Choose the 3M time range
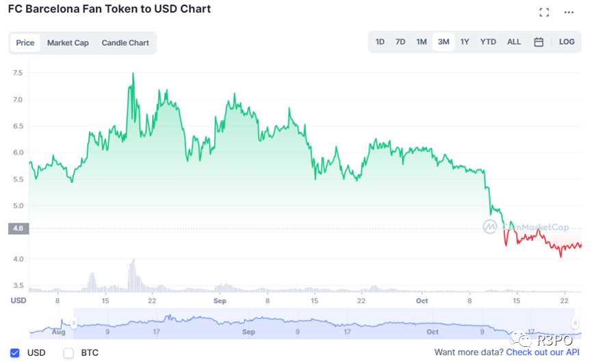The width and height of the screenshot is (592, 364). click(x=443, y=42)
